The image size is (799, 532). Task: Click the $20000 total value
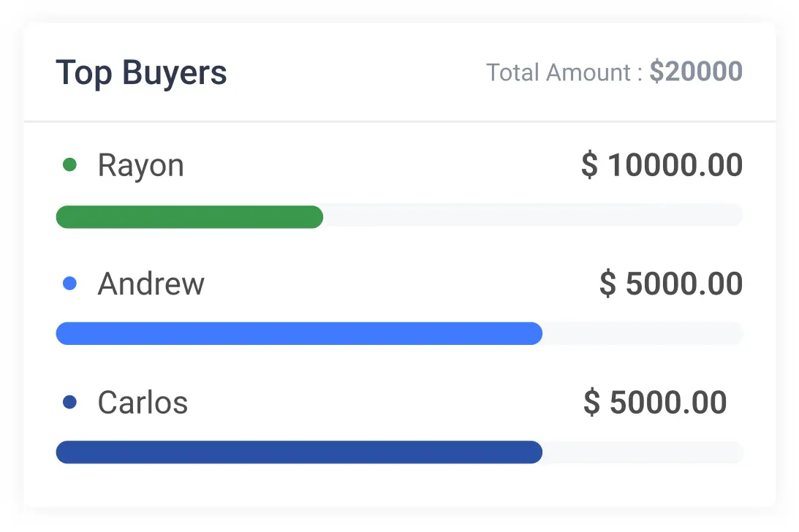696,72
